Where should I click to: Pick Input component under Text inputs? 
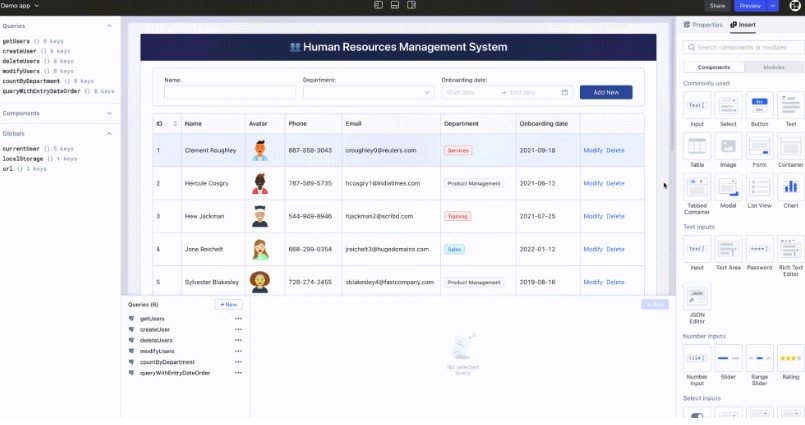pyautogui.click(x=697, y=249)
